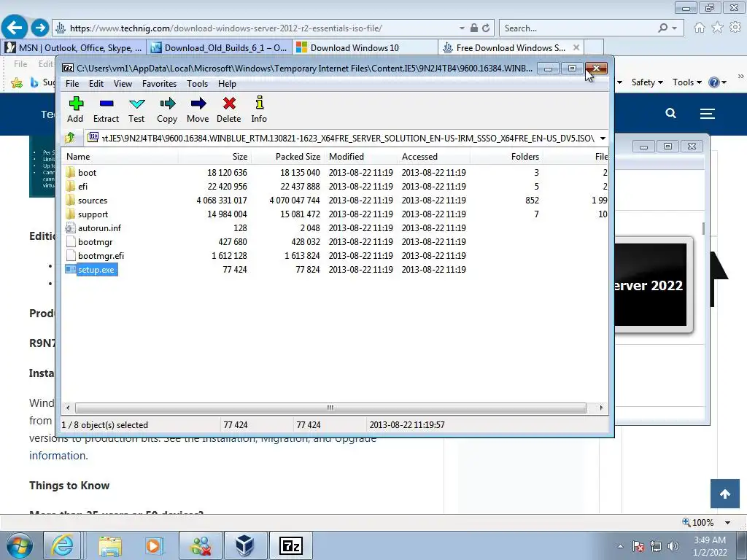The width and height of the screenshot is (747, 560).
Task: Click the volume speaker tray icon
Action: tap(673, 546)
